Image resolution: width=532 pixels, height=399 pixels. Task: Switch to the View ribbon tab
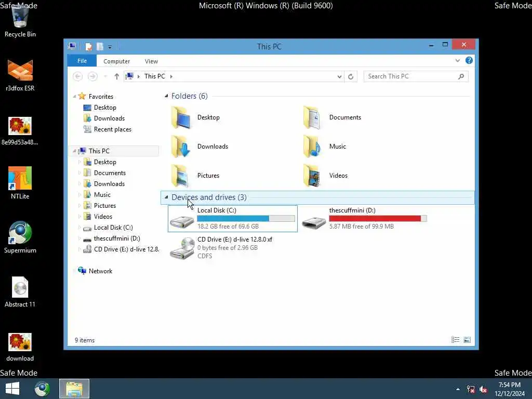(x=151, y=61)
